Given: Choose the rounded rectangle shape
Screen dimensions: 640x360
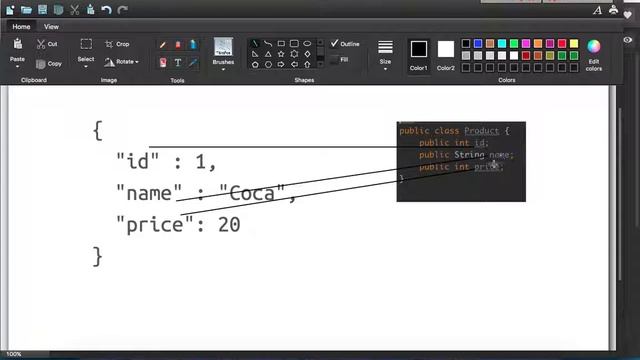Looking at the screenshot, I should [294, 43].
